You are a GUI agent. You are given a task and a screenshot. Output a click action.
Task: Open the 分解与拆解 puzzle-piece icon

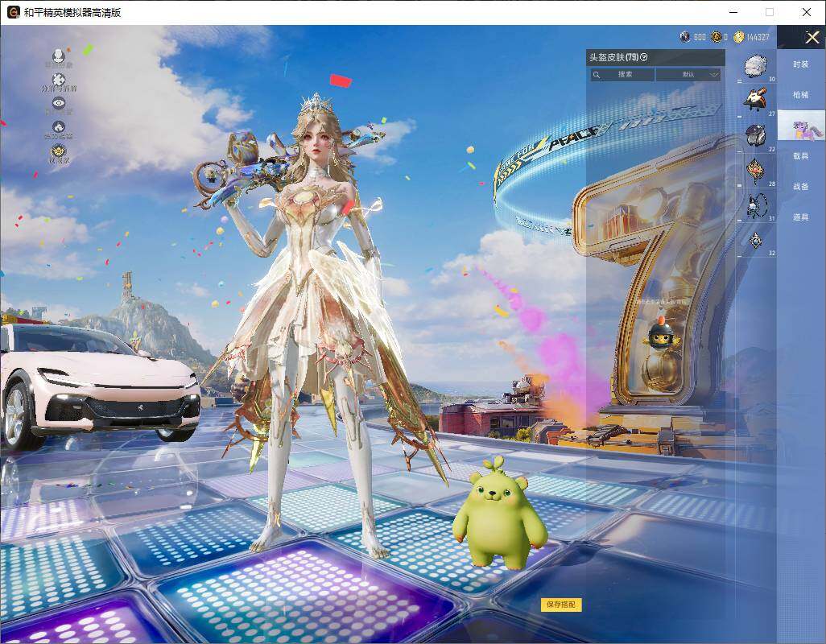[x=59, y=80]
